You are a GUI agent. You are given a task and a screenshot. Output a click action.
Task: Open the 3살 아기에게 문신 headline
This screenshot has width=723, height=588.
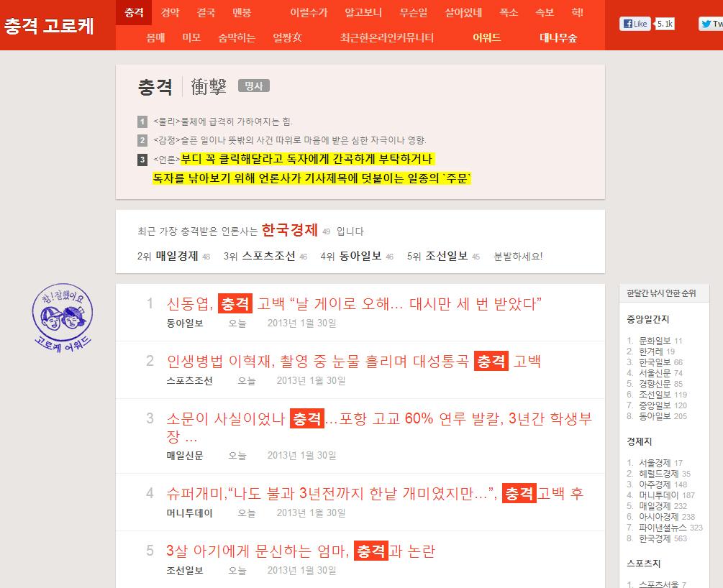[301, 551]
